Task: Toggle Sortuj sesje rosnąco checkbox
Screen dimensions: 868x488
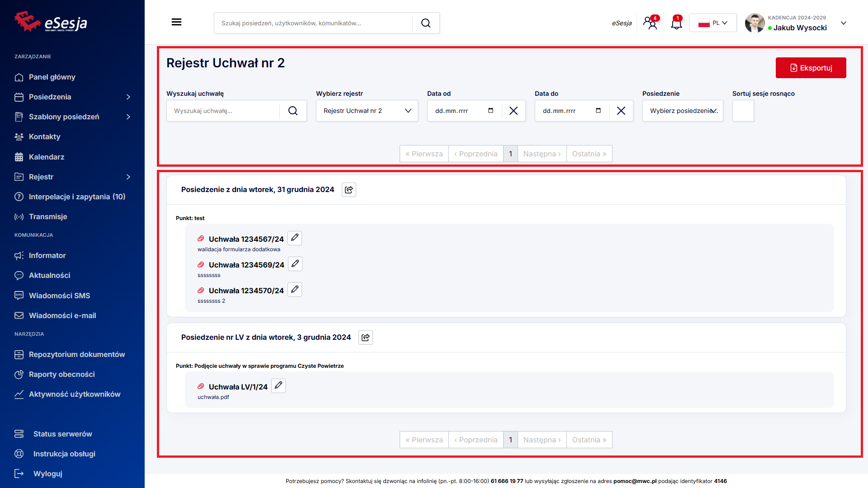Action: point(743,111)
